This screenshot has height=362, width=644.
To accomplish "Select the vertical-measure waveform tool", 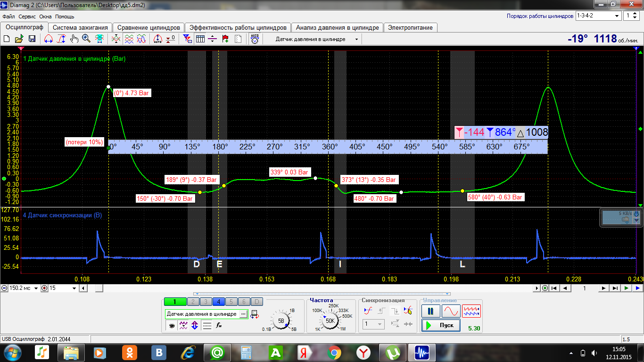I will (61, 39).
